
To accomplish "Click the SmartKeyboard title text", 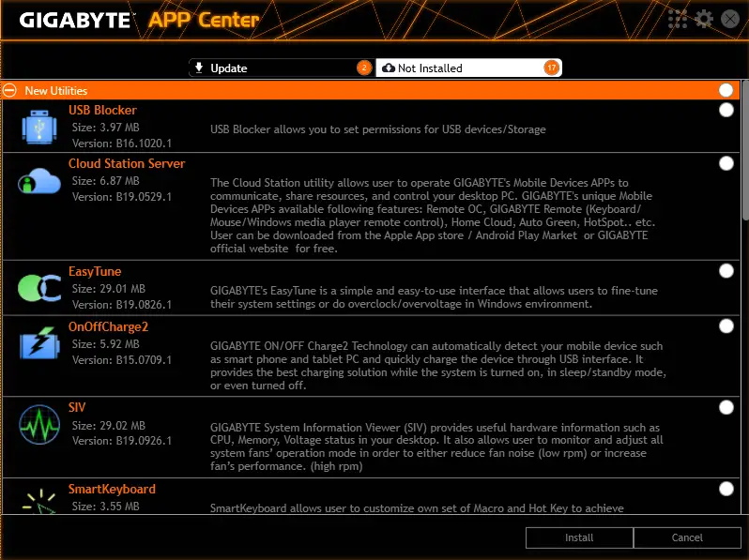I will [112, 490].
